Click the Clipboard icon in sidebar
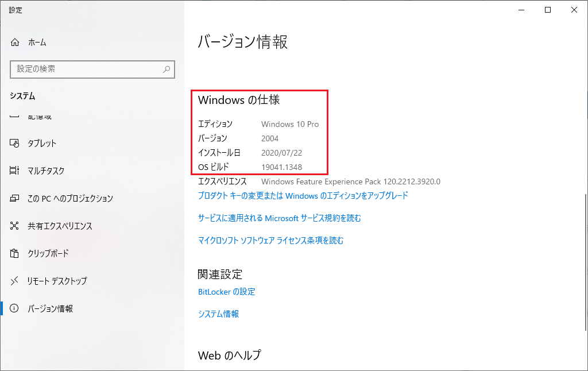Image resolution: width=588 pixels, height=371 pixels. pos(15,253)
